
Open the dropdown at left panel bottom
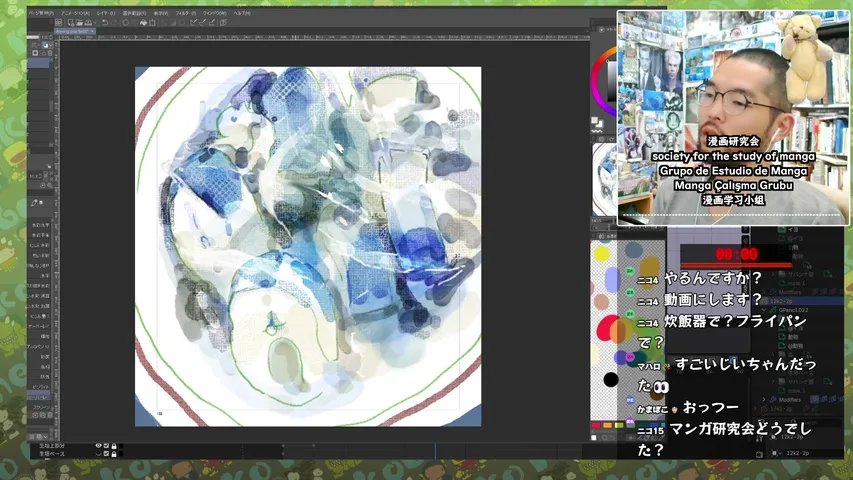pos(45,436)
